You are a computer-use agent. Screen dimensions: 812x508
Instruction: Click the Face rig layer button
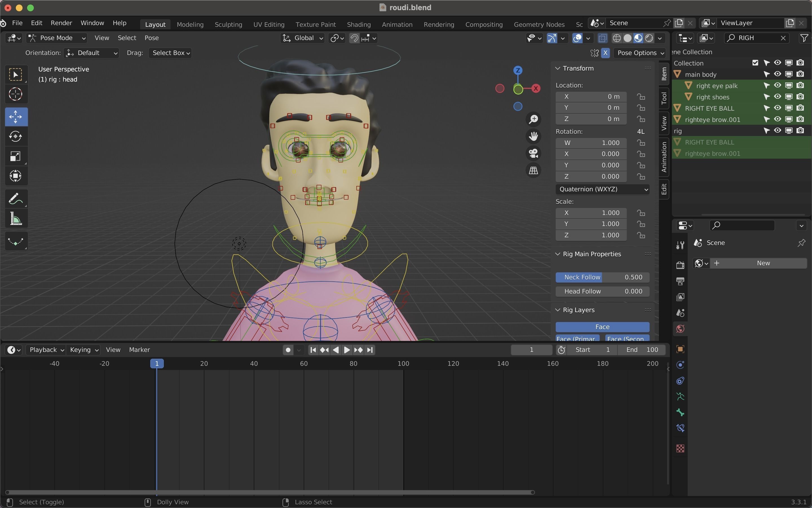pyautogui.click(x=602, y=327)
